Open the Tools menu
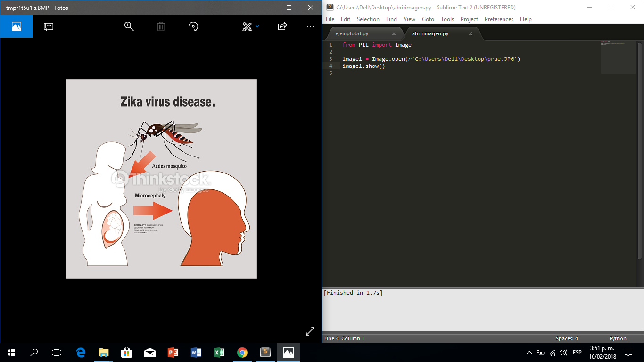Viewport: 644px width, 362px height. coord(447,19)
